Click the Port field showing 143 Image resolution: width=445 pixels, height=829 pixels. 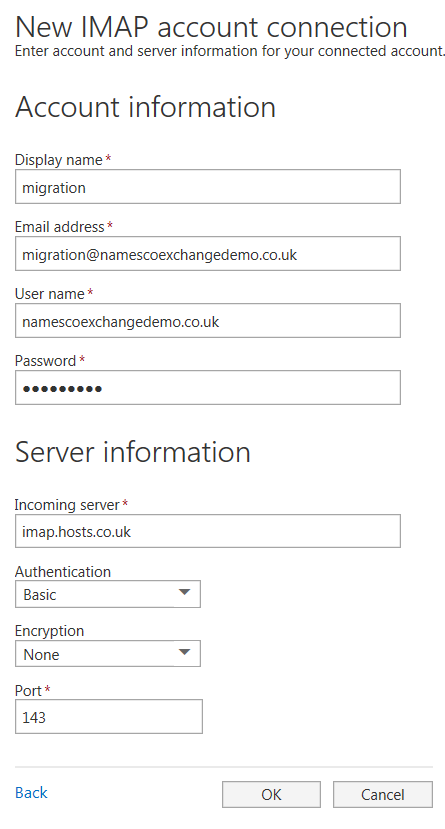[109, 717]
